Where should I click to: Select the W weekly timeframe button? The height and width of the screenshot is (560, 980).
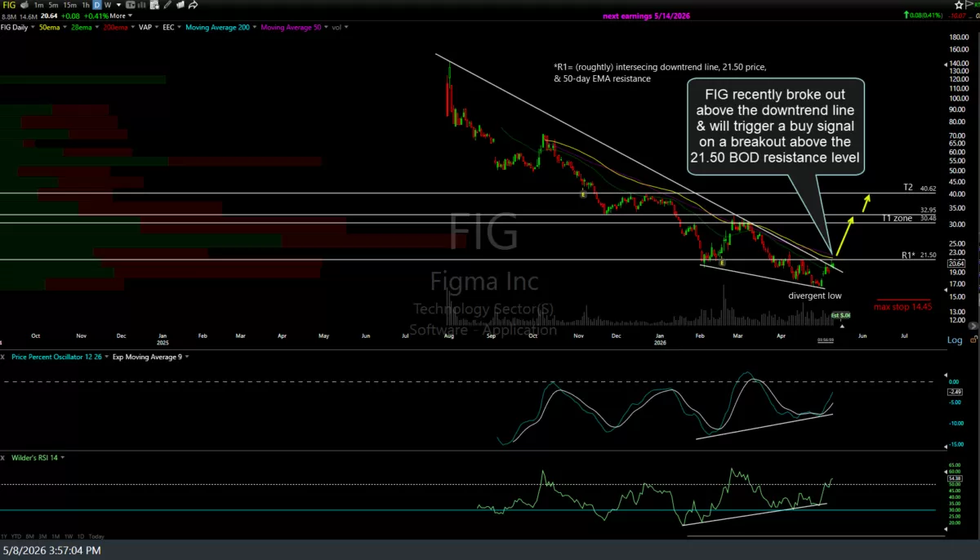pyautogui.click(x=107, y=5)
